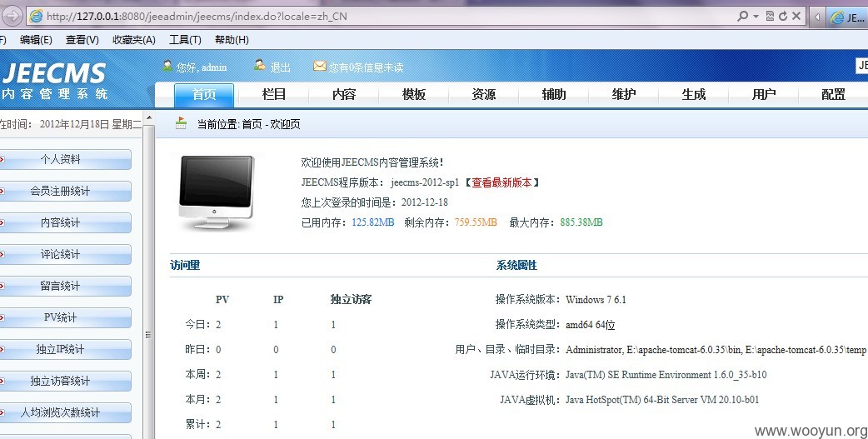
Task: Click the refresh icon in address bar
Action: tap(783, 16)
